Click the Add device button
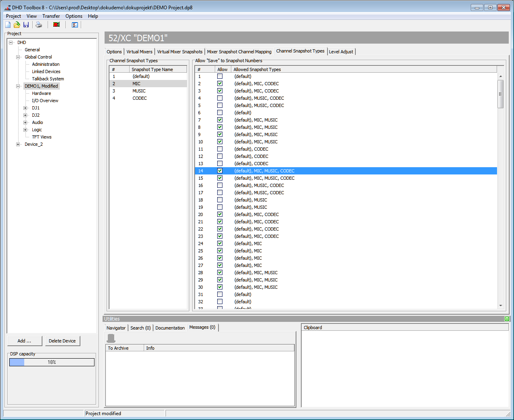The height and width of the screenshot is (420, 514). pos(25,340)
